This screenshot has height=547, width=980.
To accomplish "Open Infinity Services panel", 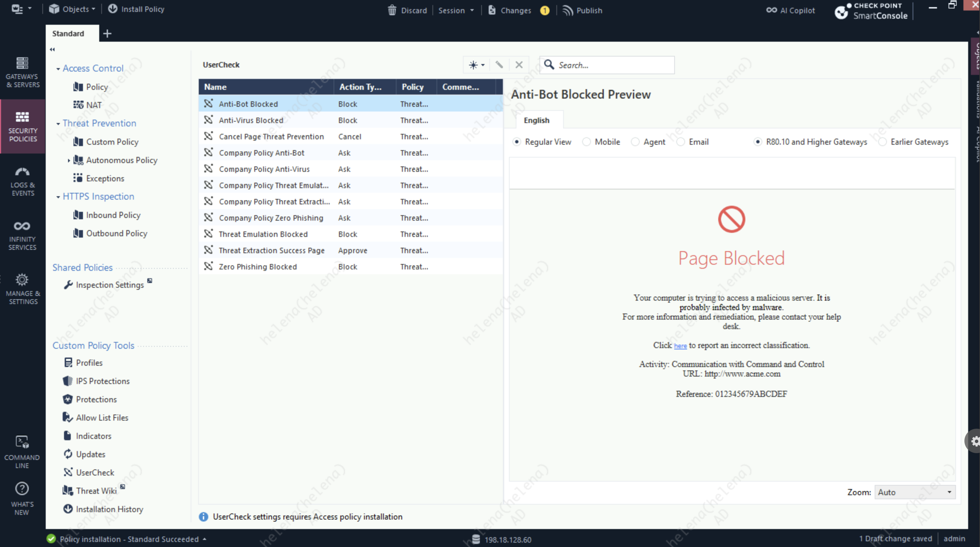I will [x=22, y=235].
